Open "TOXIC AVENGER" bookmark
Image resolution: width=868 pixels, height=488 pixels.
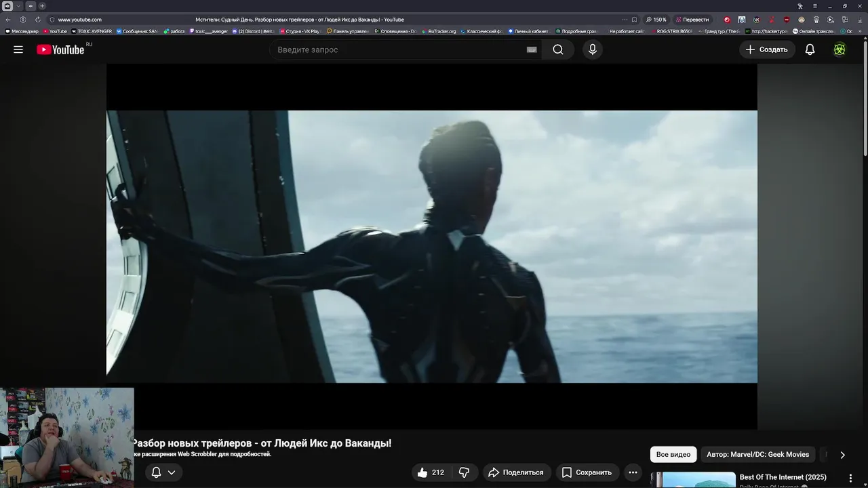[x=92, y=31]
